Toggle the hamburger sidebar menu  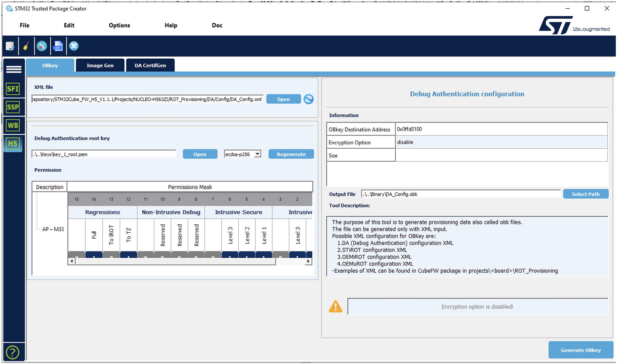pyautogui.click(x=14, y=69)
